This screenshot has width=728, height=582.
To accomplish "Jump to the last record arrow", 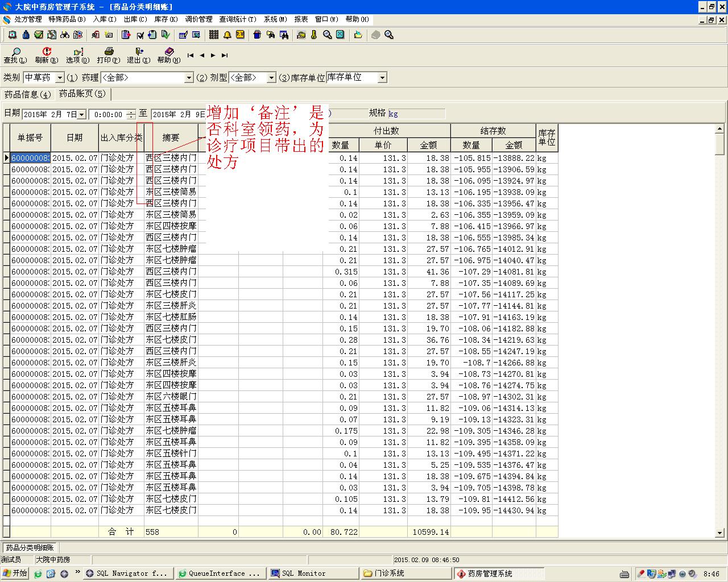I will [x=225, y=56].
